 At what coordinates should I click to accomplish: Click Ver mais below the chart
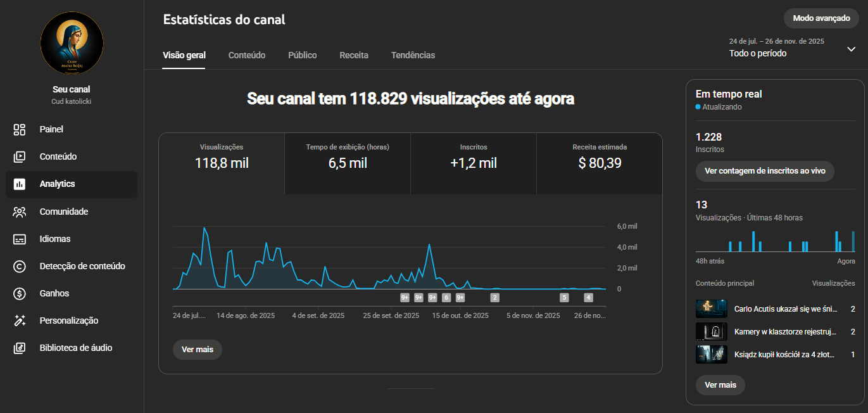[x=198, y=350]
